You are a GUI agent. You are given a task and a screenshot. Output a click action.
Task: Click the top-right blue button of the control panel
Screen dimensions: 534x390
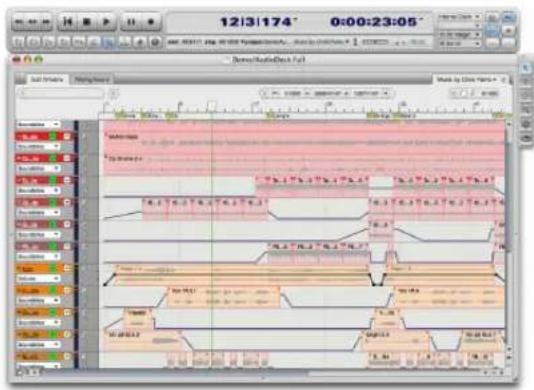click(508, 17)
